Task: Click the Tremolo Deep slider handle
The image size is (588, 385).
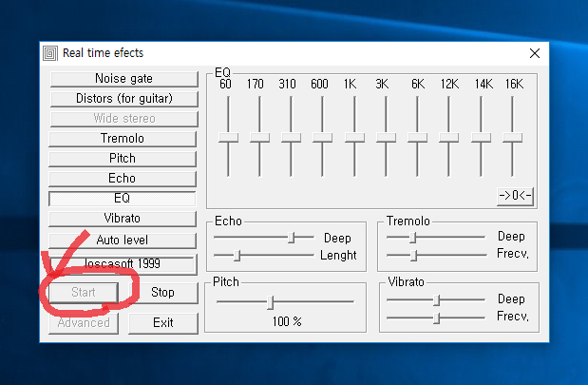Action: pos(413,238)
